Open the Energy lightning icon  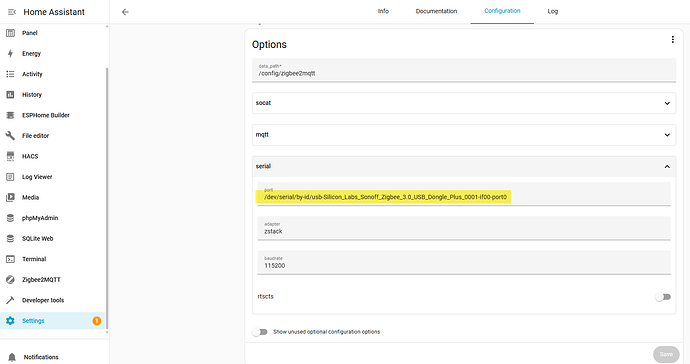pos(10,53)
